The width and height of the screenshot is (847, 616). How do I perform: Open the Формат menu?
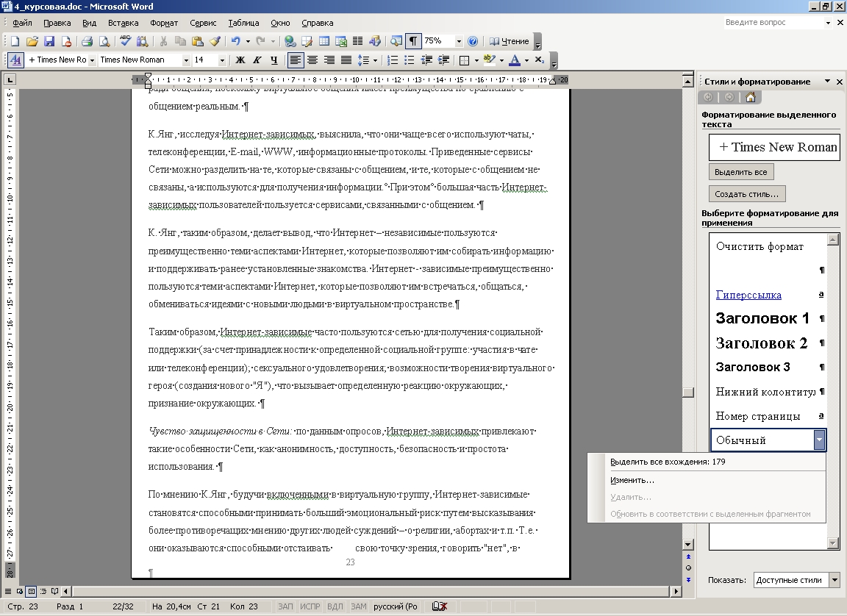163,23
